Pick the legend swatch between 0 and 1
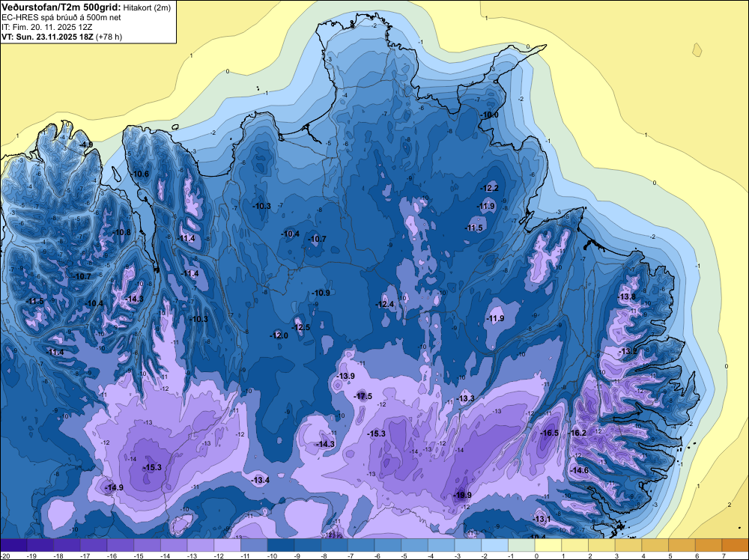 (x=548, y=545)
